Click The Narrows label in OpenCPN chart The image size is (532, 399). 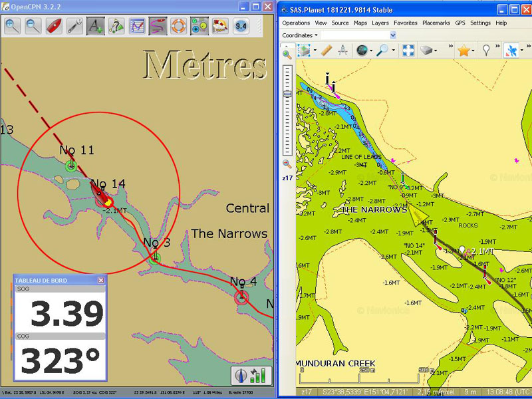[229, 234]
